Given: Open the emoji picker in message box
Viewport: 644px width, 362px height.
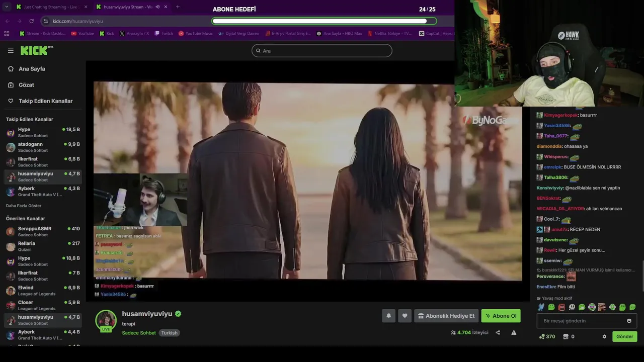Looking at the screenshot, I should 629,321.
